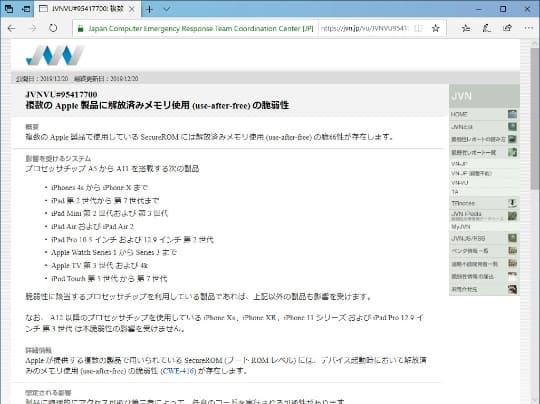The width and height of the screenshot is (540, 404).
Task: Go forward to the next page
Action: click(32, 28)
